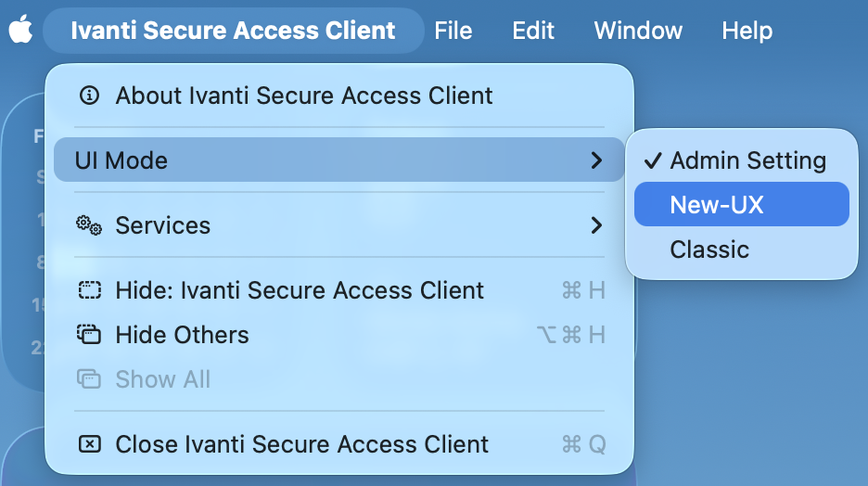
Task: Open the Apple menu logo
Action: point(20,30)
